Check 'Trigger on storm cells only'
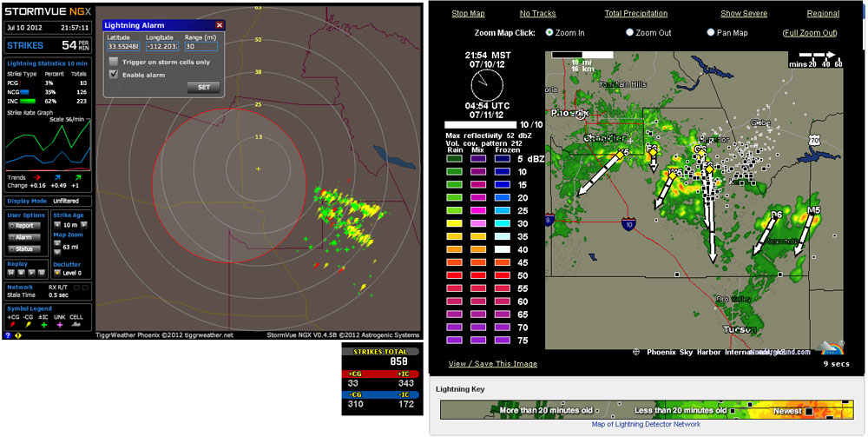 click(113, 62)
